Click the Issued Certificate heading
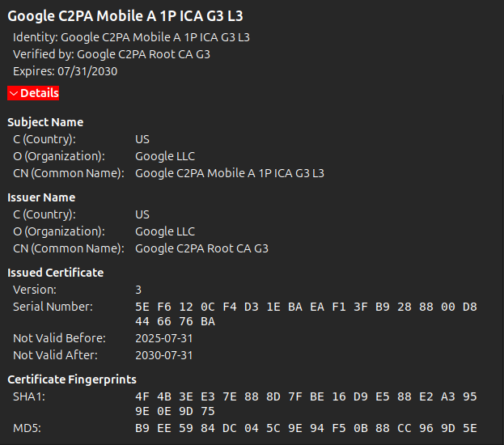The width and height of the screenshot is (504, 445). coord(56,273)
